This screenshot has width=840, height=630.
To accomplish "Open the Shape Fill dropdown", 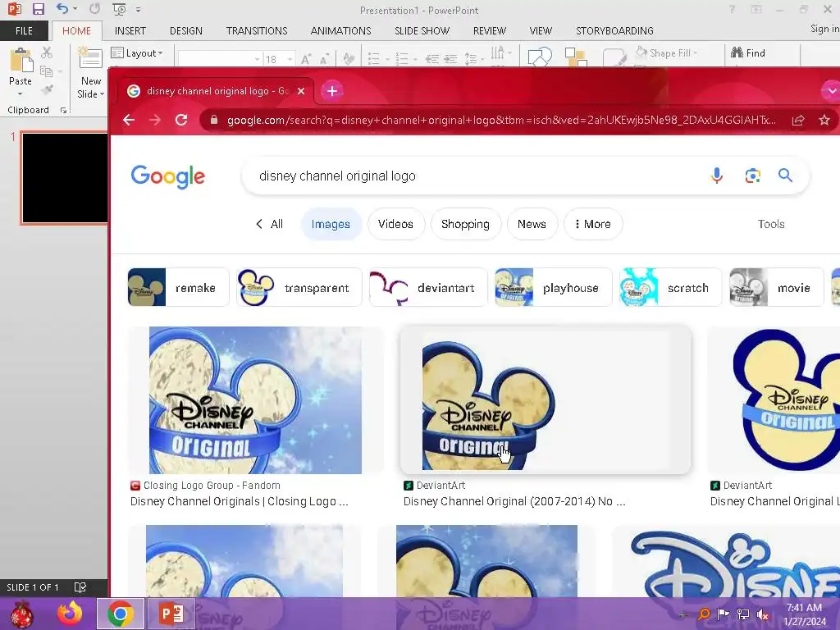I will pyautogui.click(x=667, y=52).
